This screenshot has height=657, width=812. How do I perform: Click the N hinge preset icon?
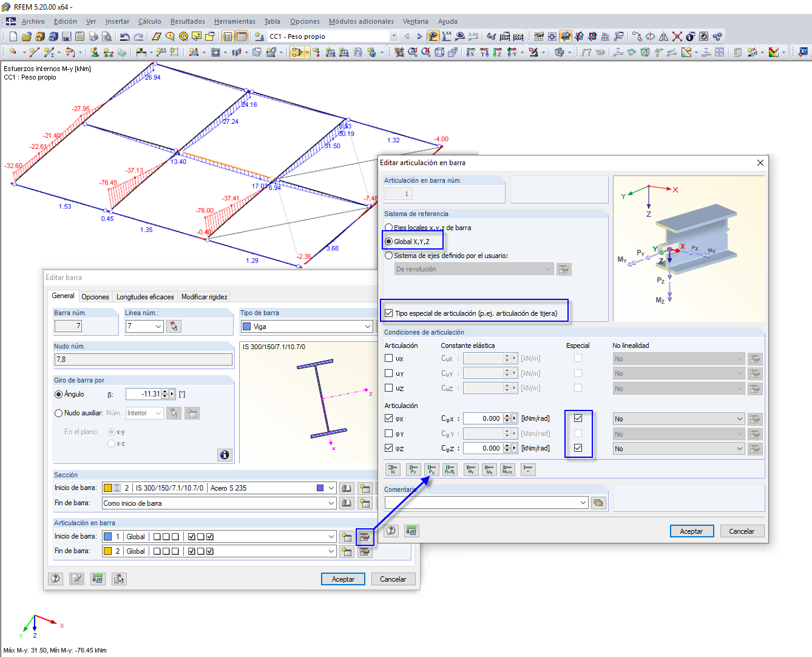tap(393, 469)
